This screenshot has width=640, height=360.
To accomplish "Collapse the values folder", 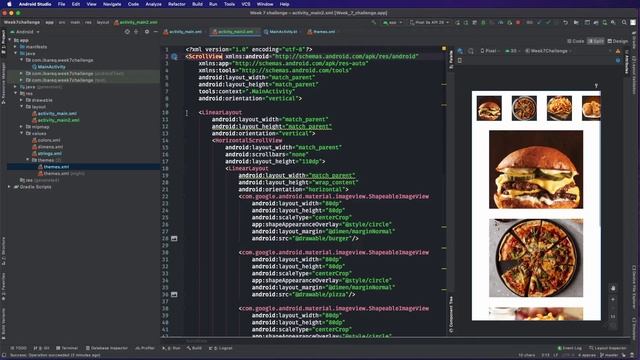I will coord(22,133).
